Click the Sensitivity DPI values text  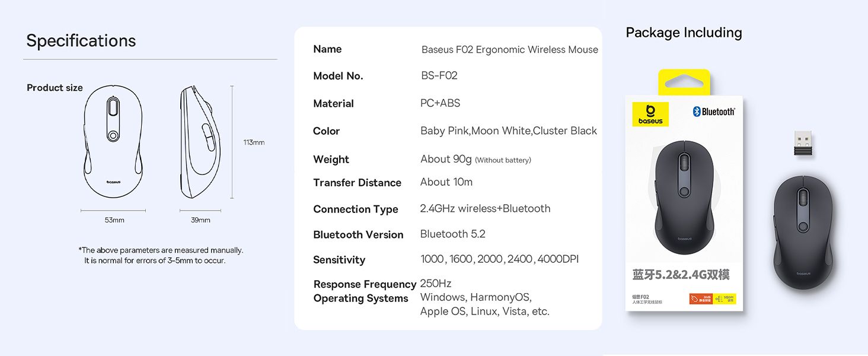click(x=499, y=259)
